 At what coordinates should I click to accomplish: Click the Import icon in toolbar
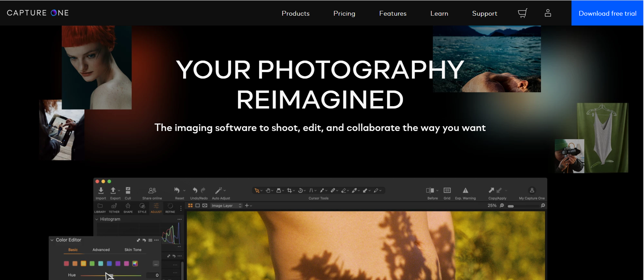[101, 191]
